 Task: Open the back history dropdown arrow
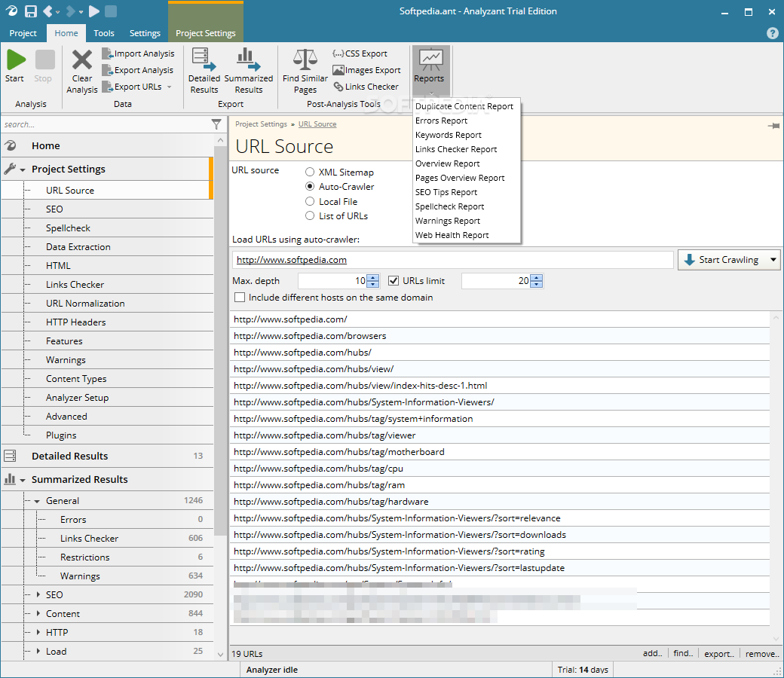[x=57, y=12]
